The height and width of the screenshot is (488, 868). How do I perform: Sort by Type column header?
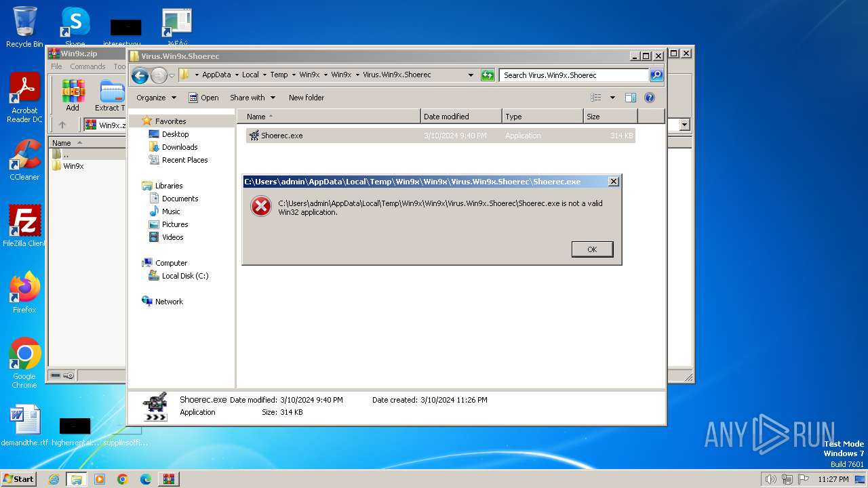point(542,117)
